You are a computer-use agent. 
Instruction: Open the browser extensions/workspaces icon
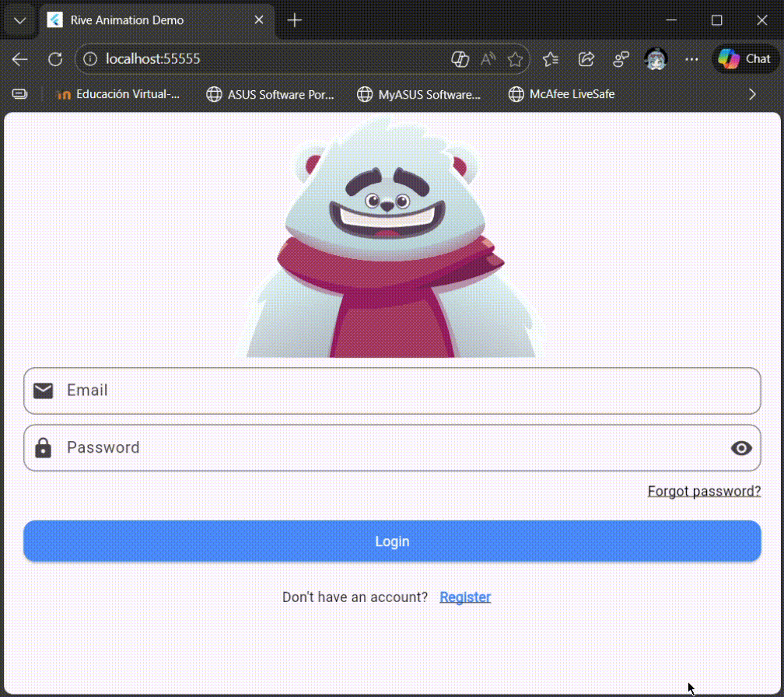pos(621,59)
